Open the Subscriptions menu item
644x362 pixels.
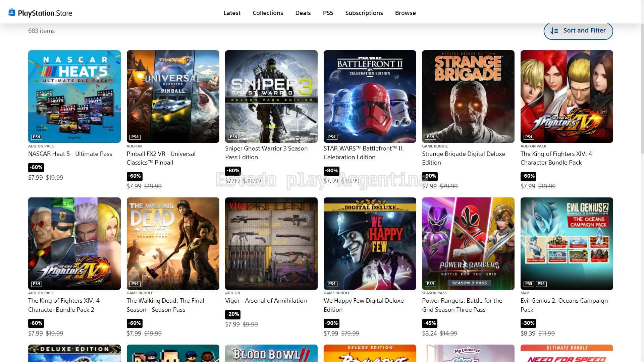pos(364,13)
